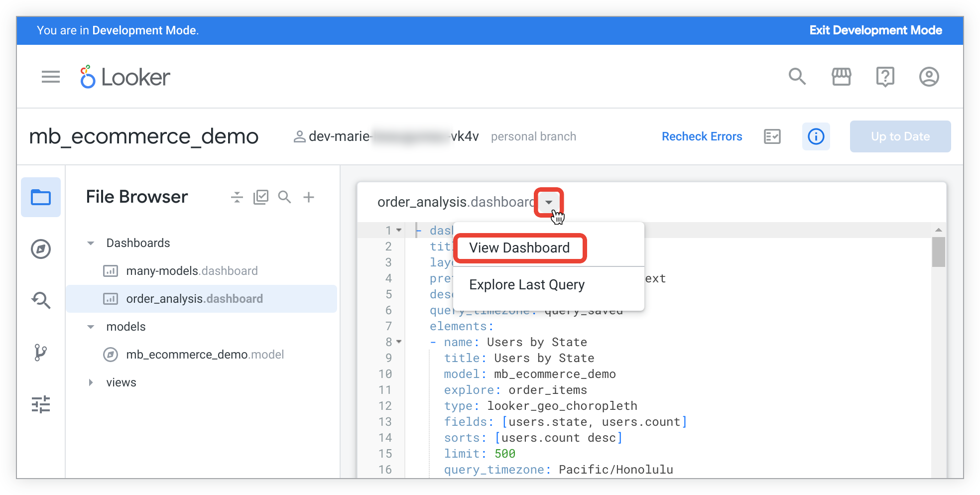980x495 pixels.
Task: Open the Marketplace storefront icon
Action: (x=841, y=77)
